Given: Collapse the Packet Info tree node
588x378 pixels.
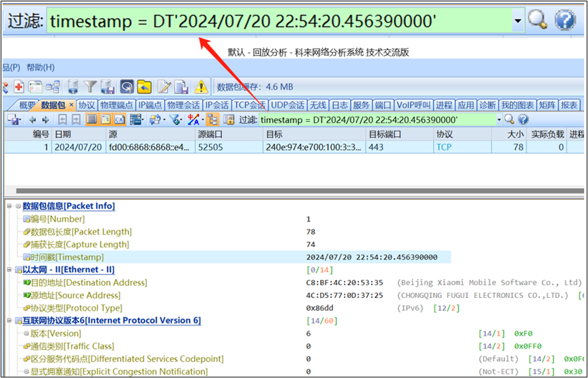Looking at the screenshot, I should tap(18, 206).
